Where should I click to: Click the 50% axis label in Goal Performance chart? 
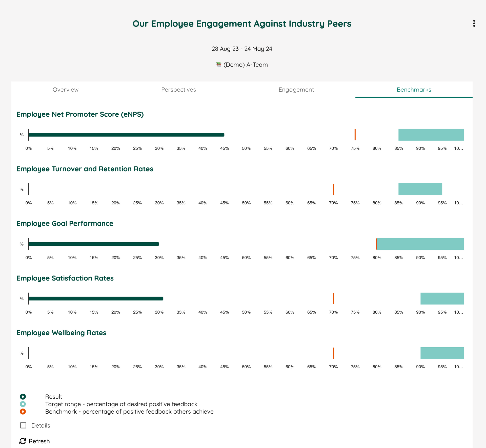pyautogui.click(x=246, y=258)
